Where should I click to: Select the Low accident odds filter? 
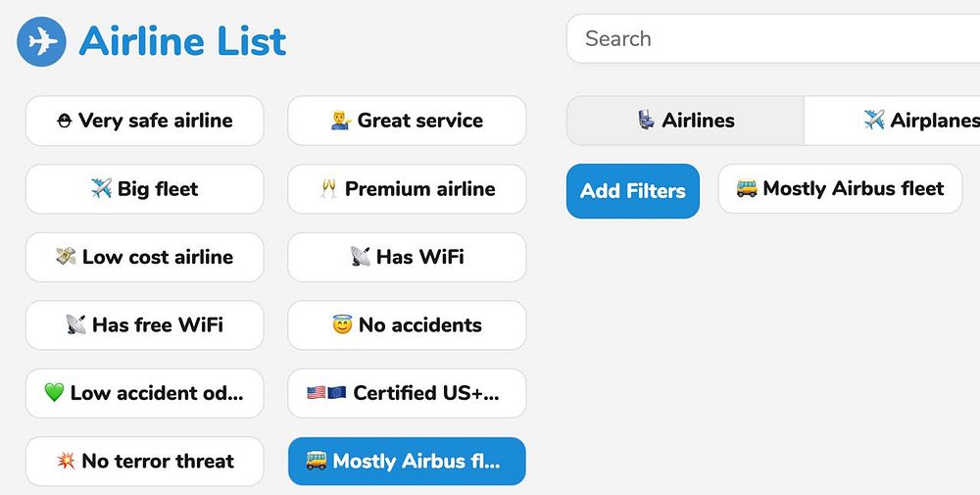tap(144, 393)
